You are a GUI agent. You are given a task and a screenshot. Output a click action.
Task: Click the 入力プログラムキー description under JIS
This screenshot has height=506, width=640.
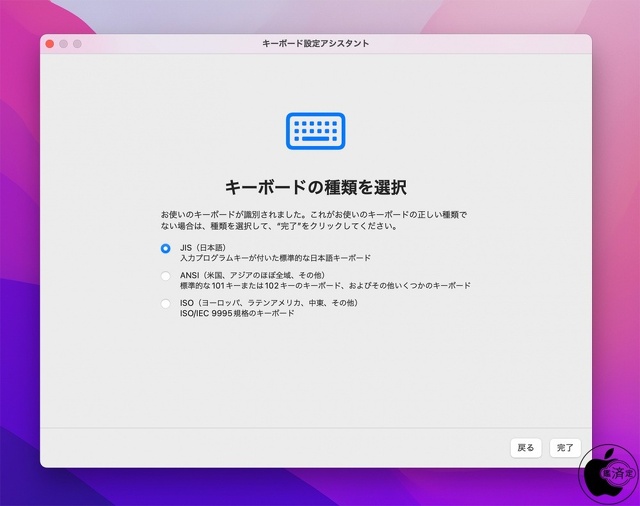[x=274, y=258]
